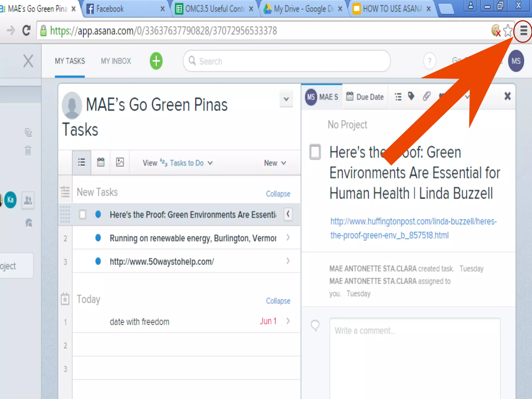The image size is (532, 399).
Task: Bookmark page with the star icon
Action: coord(508,31)
